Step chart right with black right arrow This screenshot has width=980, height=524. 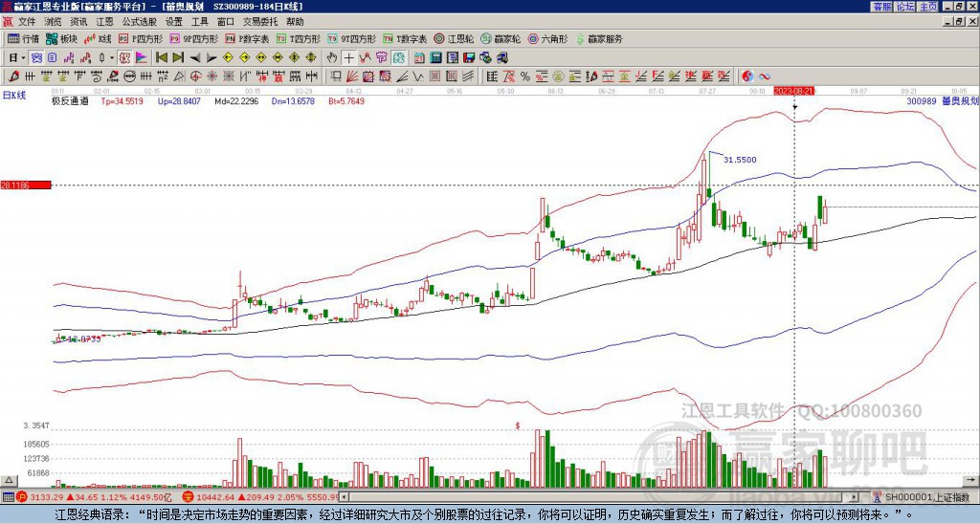(x=212, y=58)
